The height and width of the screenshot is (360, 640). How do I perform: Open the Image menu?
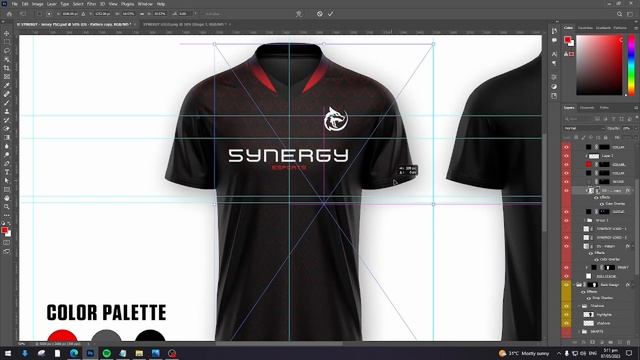37,4
